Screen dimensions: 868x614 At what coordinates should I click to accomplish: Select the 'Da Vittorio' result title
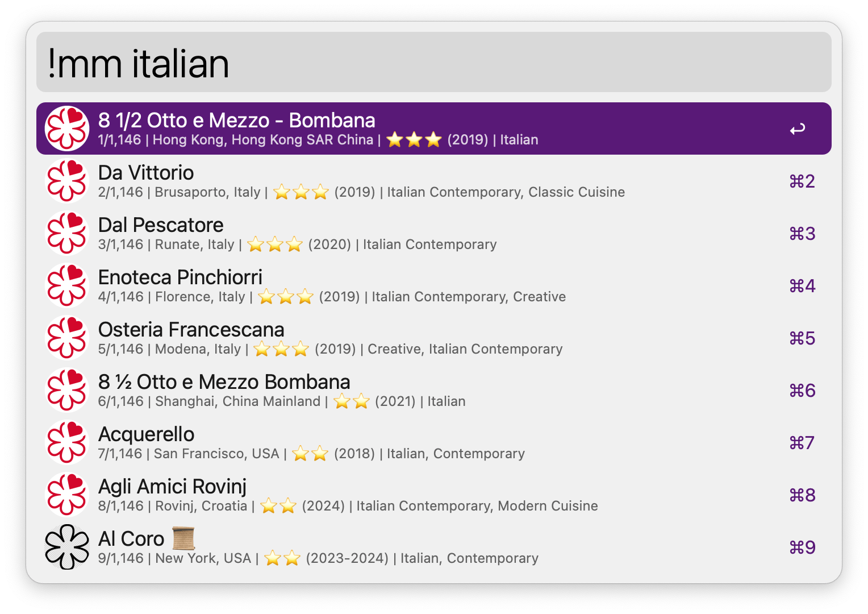(x=146, y=173)
